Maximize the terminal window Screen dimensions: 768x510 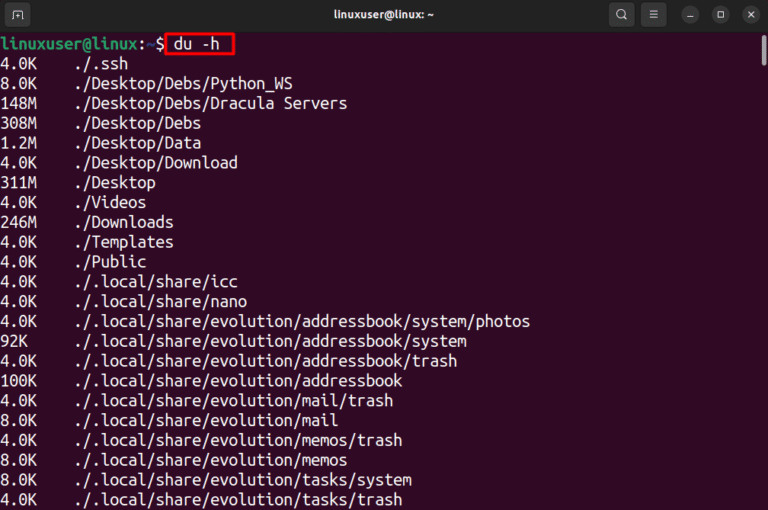point(720,15)
